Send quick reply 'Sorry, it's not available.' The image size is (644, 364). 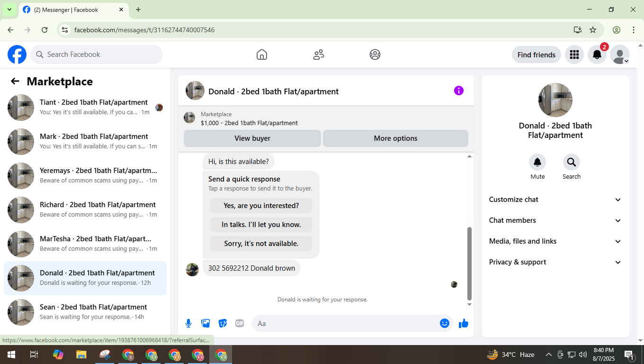point(261,244)
